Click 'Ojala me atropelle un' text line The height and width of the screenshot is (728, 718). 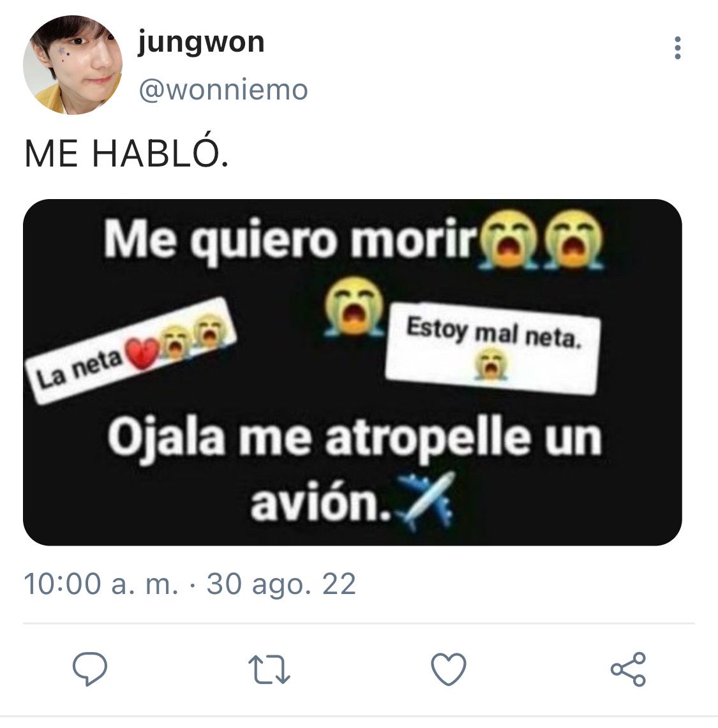click(355, 440)
